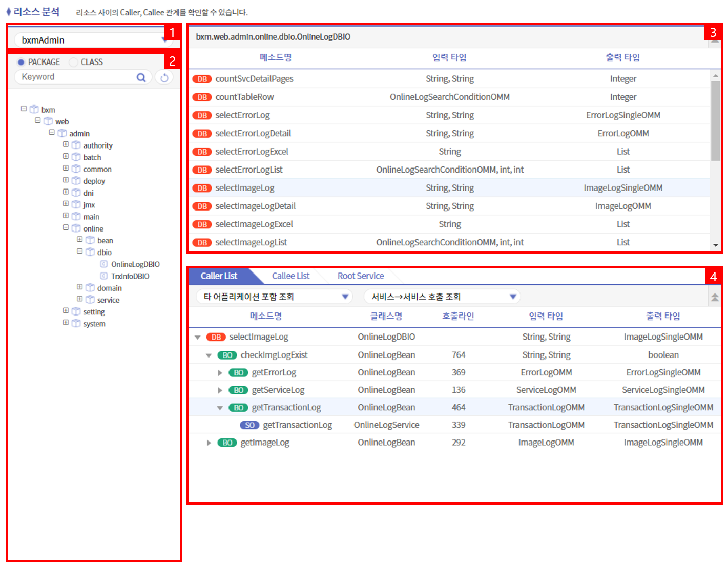The height and width of the screenshot is (567, 728).
Task: Click the selectErrorLogList method name
Action: pyautogui.click(x=248, y=170)
